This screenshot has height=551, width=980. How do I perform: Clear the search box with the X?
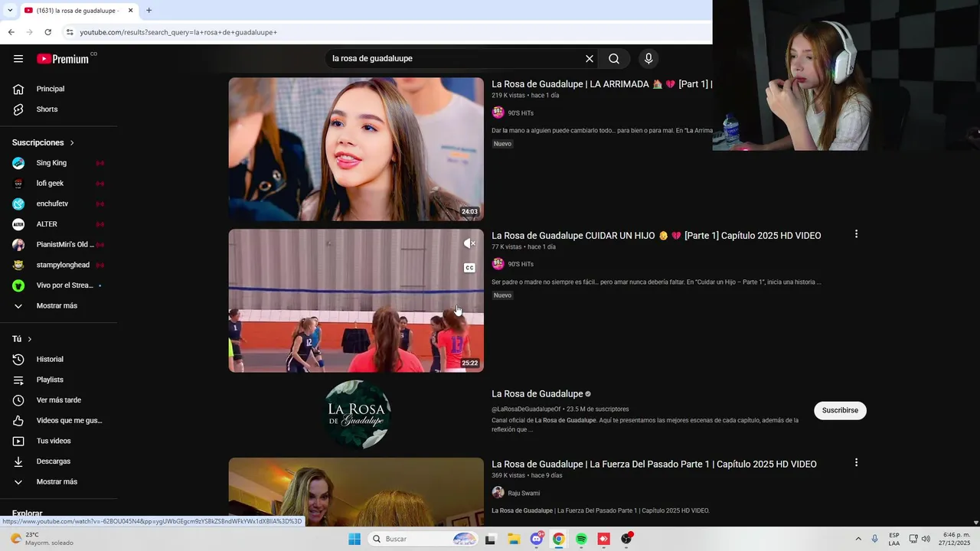[590, 59]
